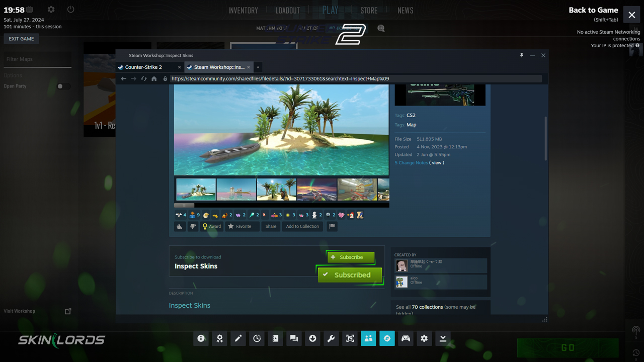The width and height of the screenshot is (644, 362).
Task: Click the globe icon under the PLAY menu
Action: (381, 28)
